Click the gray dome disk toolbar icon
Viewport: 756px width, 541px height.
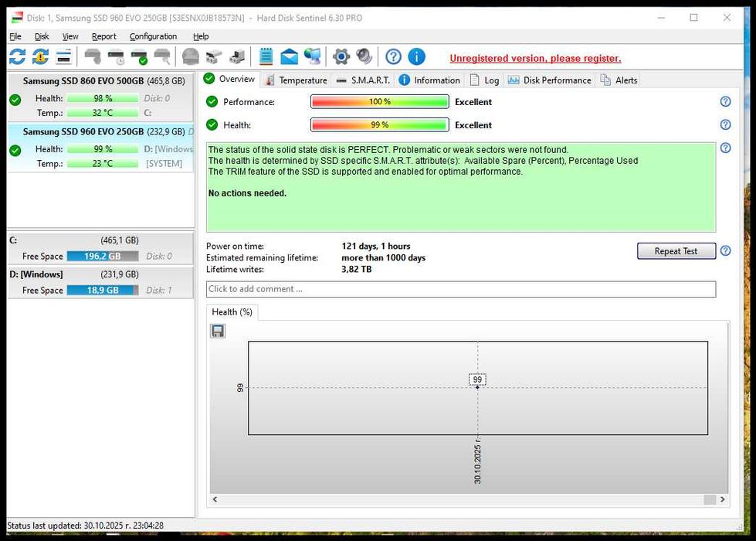191,57
